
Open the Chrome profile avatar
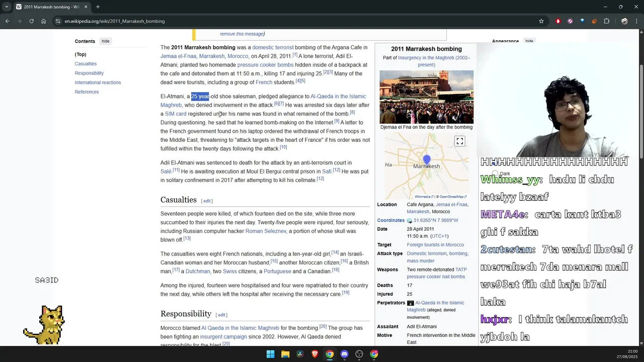[x=624, y=21]
